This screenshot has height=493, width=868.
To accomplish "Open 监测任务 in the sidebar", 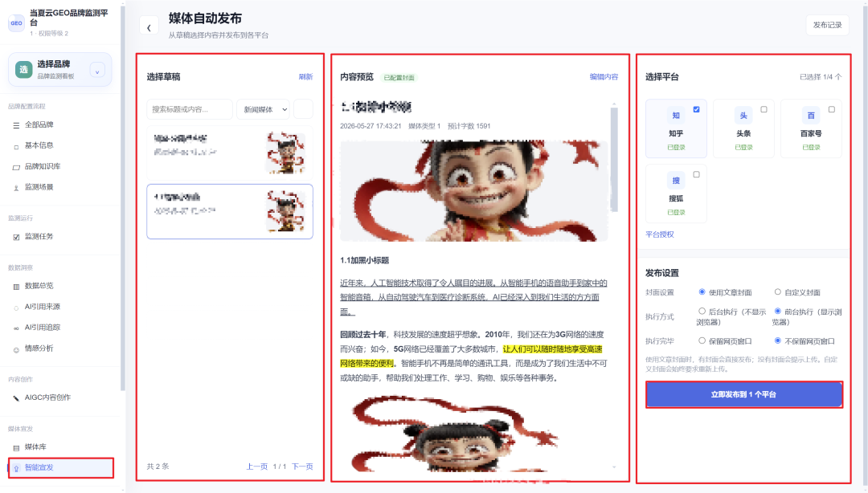I will 39,237.
